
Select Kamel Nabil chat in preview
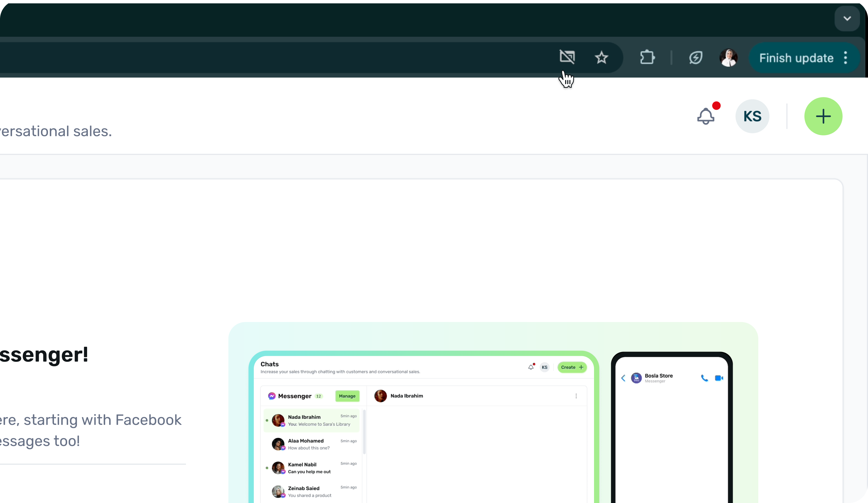tap(312, 468)
